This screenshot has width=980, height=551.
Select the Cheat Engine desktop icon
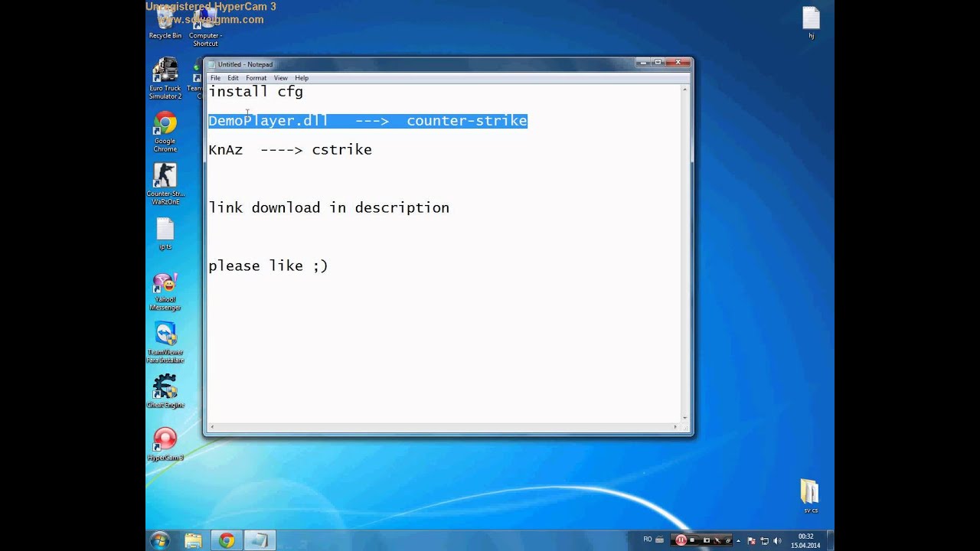pyautogui.click(x=165, y=391)
